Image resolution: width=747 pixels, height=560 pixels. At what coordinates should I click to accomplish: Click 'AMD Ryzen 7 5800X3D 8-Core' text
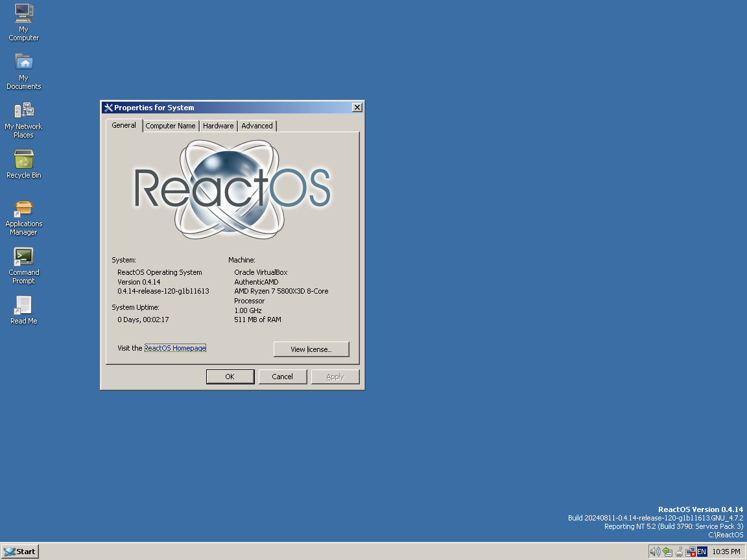(281, 291)
